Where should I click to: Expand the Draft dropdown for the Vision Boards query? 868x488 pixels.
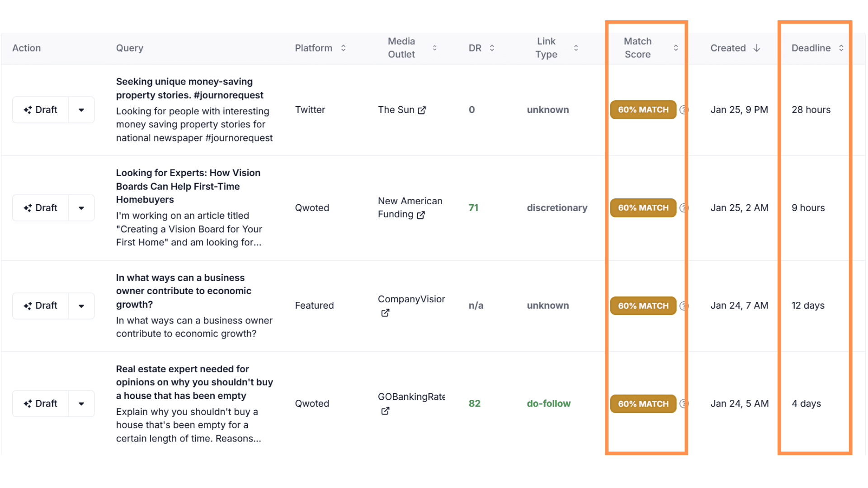click(81, 208)
